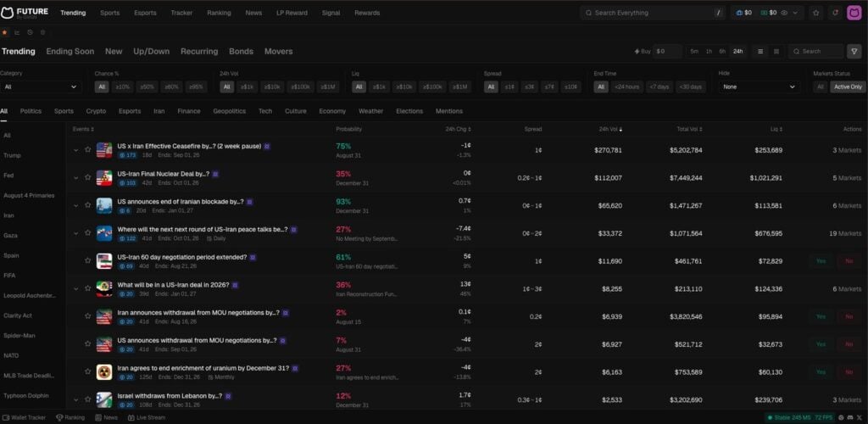The width and height of the screenshot is (868, 424).
Task: Open LP Reward in top navigation
Action: 292,13
